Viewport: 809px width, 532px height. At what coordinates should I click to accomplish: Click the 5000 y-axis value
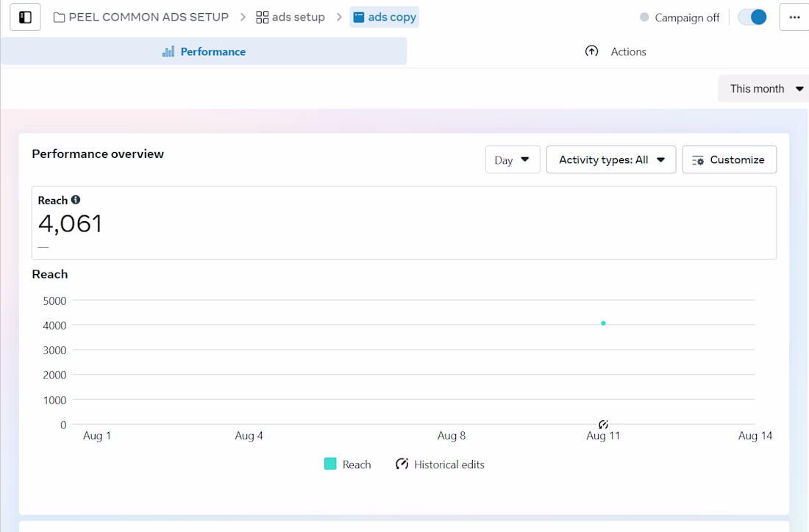pos(54,301)
